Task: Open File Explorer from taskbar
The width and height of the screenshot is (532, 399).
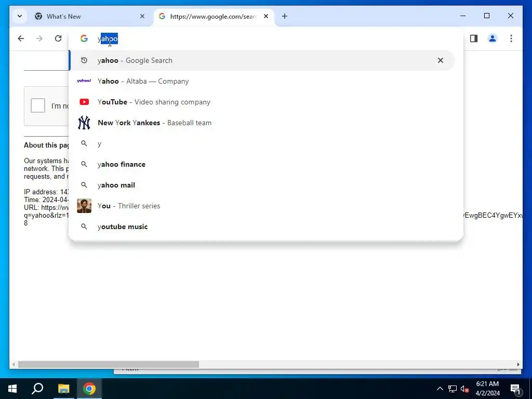Action: click(63, 389)
